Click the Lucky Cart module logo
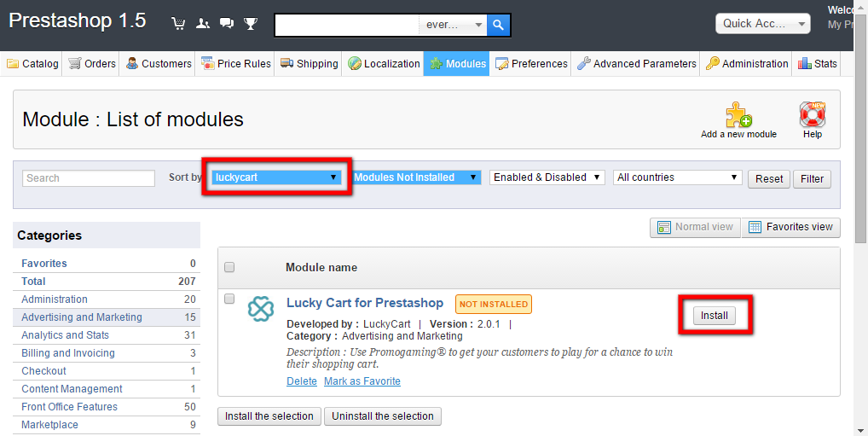This screenshot has width=868, height=436. pyautogui.click(x=260, y=309)
